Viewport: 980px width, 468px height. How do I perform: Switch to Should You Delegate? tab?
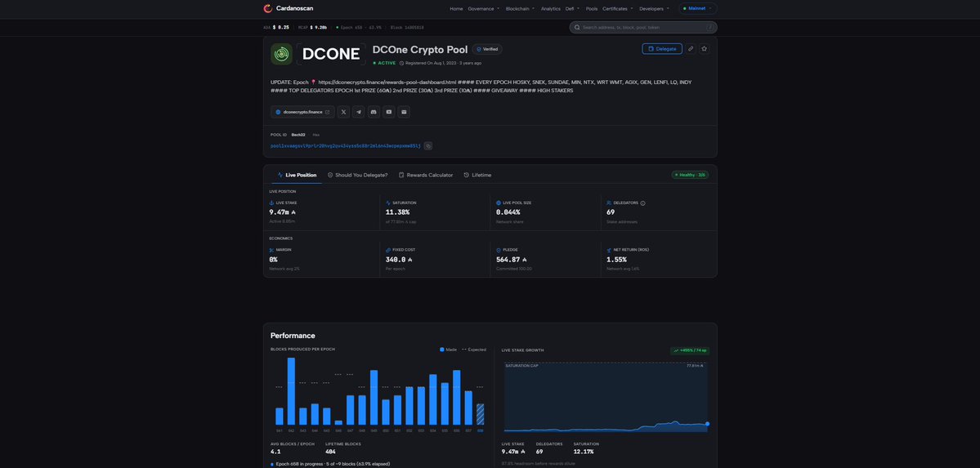(357, 175)
